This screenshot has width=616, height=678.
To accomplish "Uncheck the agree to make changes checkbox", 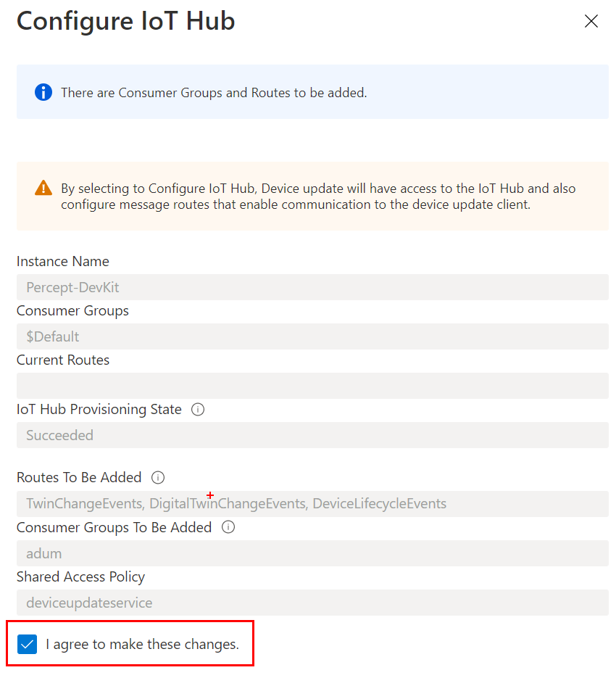I will [x=28, y=644].
